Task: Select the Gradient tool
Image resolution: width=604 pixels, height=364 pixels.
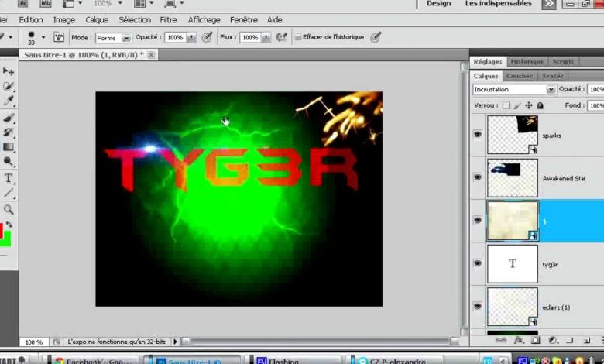Action: (9, 147)
